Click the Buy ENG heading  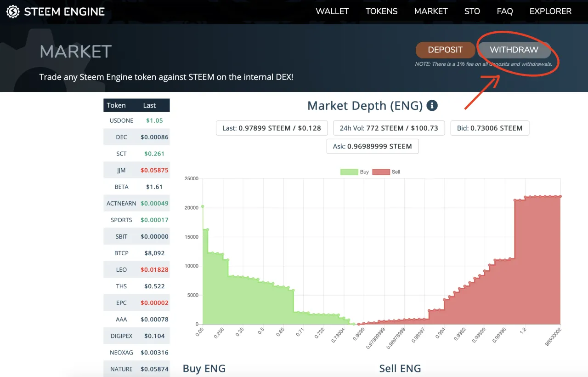(204, 368)
